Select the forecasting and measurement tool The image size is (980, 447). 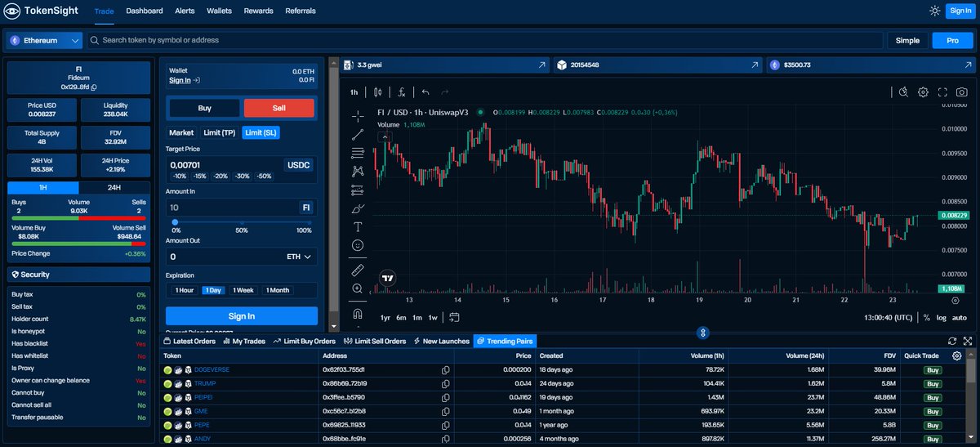[x=357, y=190]
